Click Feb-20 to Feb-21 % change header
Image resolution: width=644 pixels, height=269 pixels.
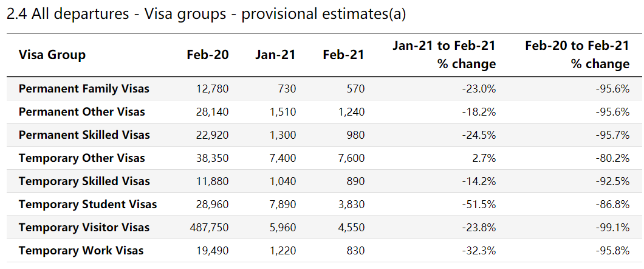tap(577, 55)
